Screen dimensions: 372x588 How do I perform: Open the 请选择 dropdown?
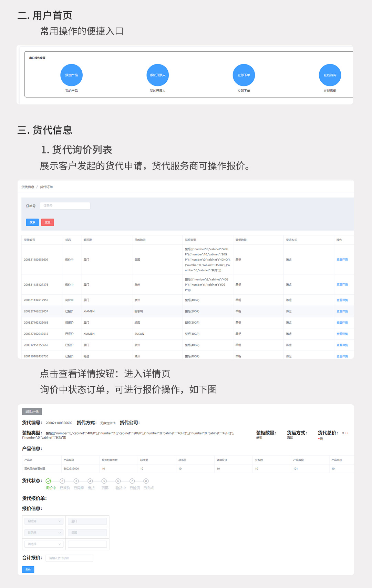coord(44,544)
